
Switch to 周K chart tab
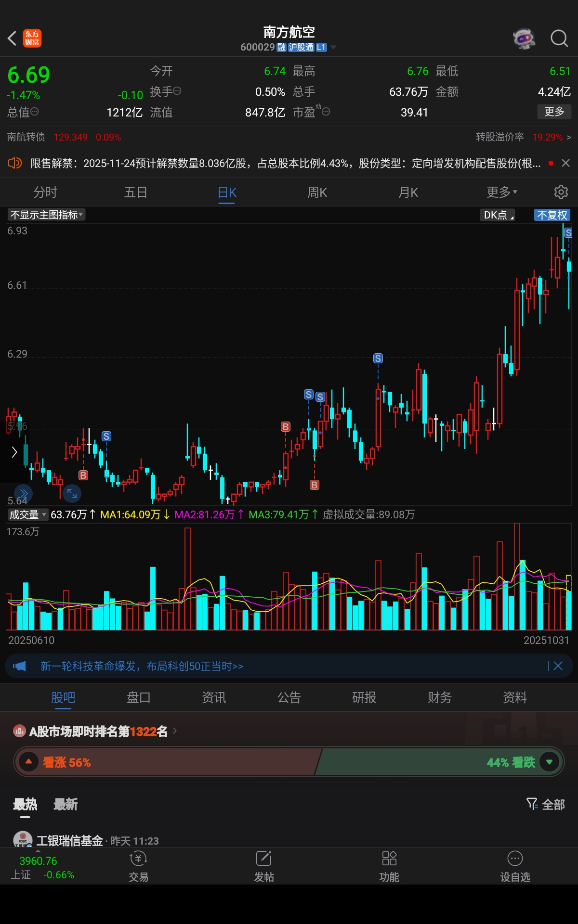point(317,192)
